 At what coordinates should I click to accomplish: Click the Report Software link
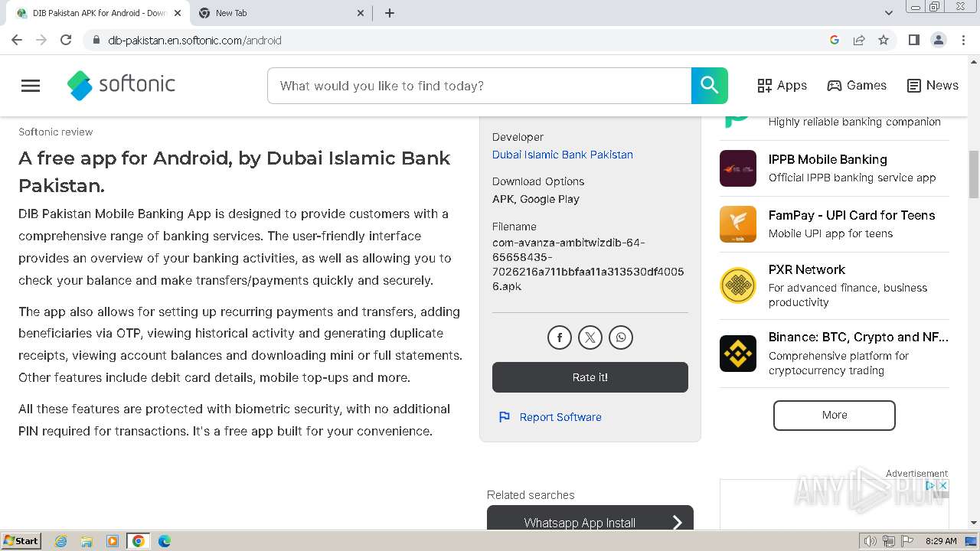(560, 417)
